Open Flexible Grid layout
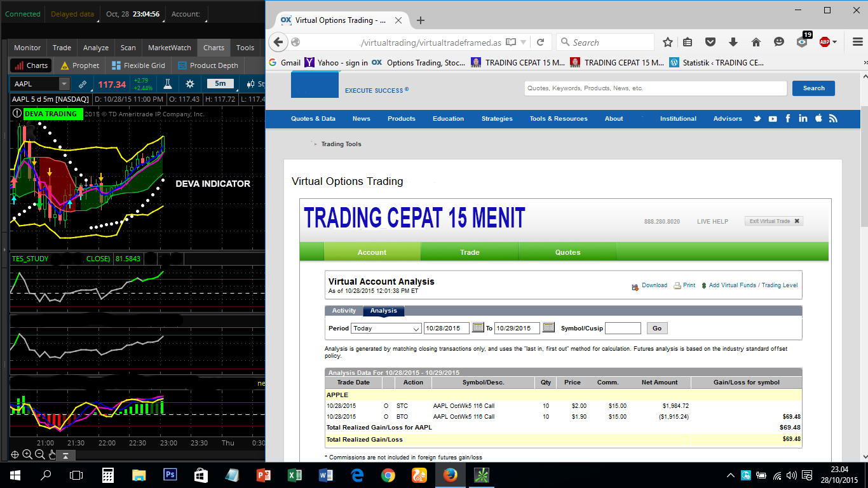 pos(138,65)
